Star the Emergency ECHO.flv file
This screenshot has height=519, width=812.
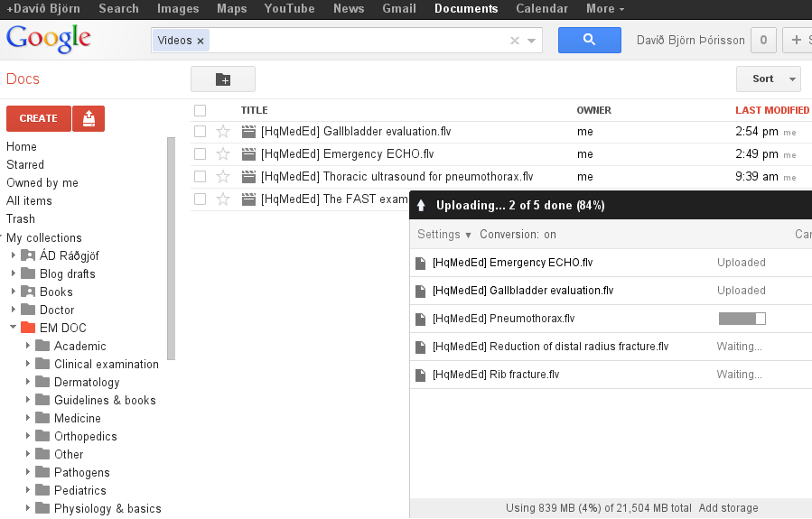click(223, 154)
